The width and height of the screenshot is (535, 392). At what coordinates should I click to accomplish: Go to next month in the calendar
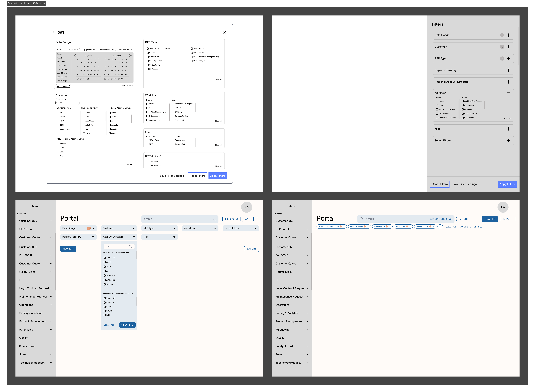coord(131,55)
